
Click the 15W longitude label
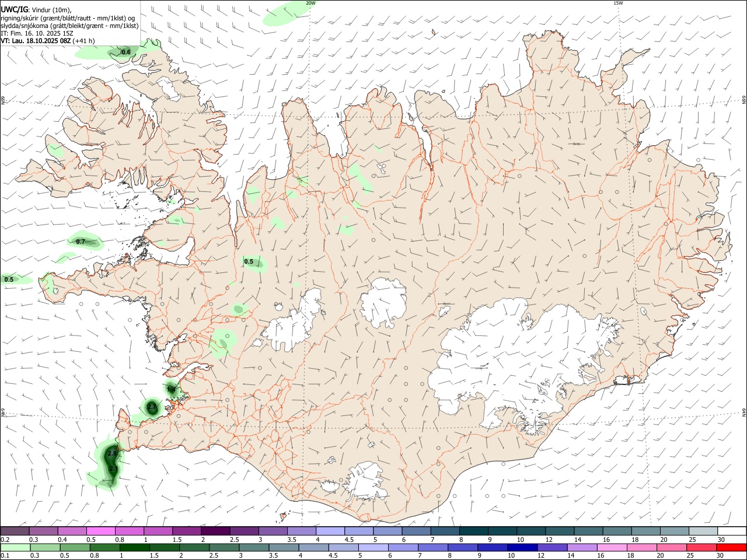(618, 3)
